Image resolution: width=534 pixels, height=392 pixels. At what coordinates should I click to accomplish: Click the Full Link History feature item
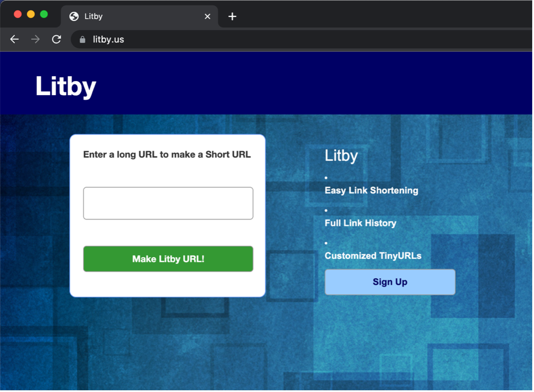(360, 223)
